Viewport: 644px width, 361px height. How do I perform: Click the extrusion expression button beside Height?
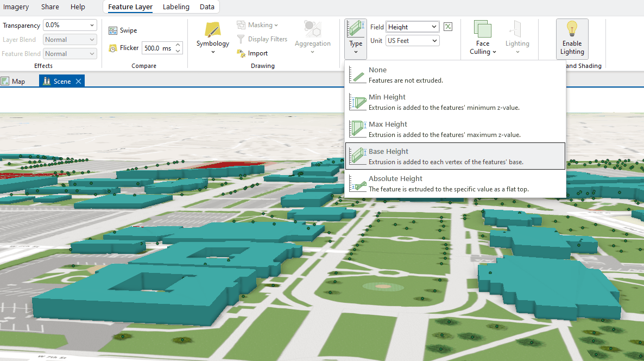point(448,27)
